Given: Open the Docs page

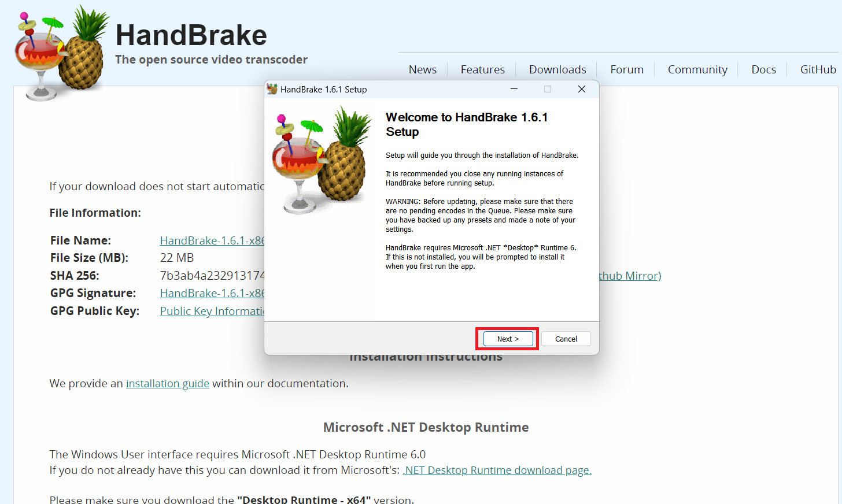Looking at the screenshot, I should point(763,69).
